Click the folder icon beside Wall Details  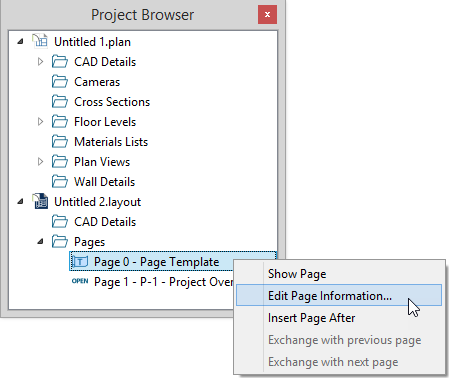point(60,182)
